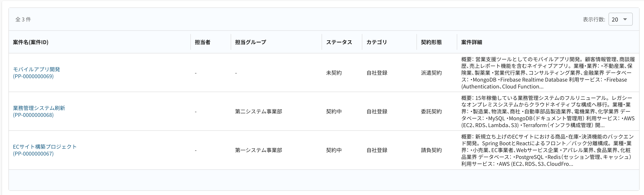Open 業務管理システム刷新 project link
The width and height of the screenshot is (644, 195).
(39, 111)
